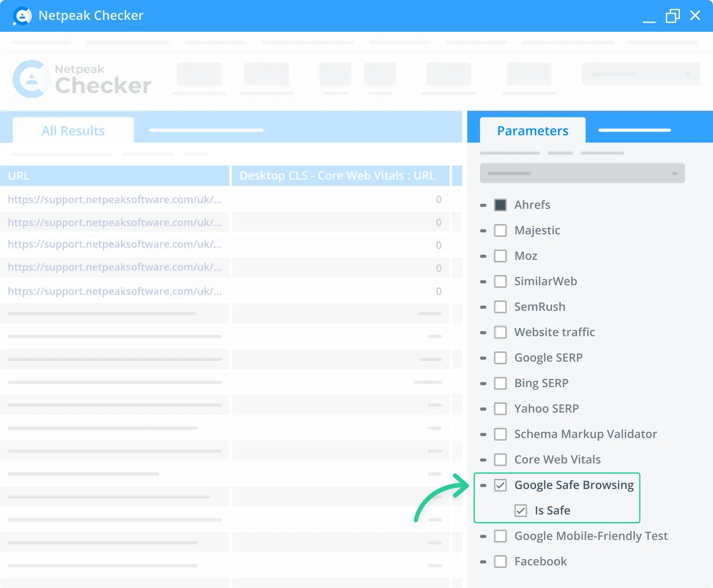Enable the SemRush checkbox
This screenshot has width=713, height=588.
pyautogui.click(x=500, y=307)
